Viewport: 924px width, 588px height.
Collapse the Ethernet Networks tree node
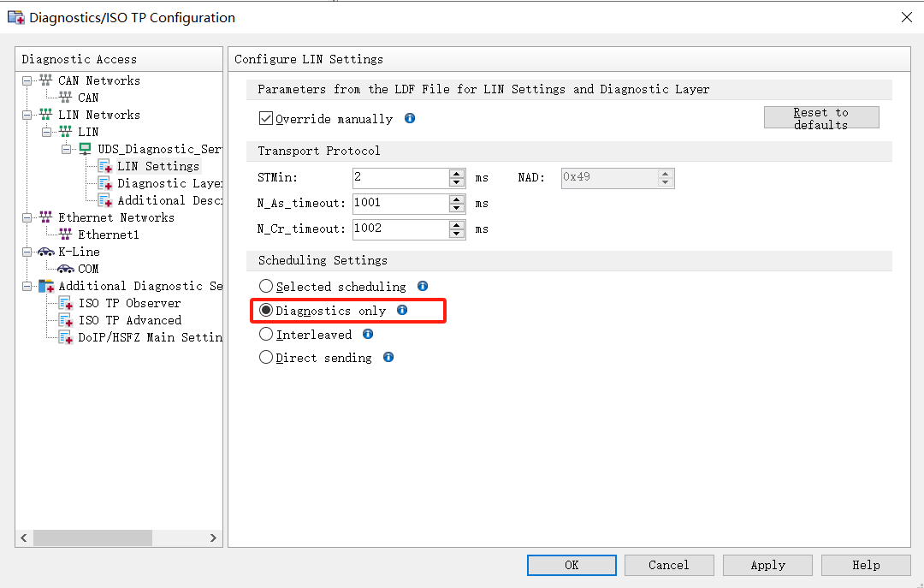click(27, 217)
